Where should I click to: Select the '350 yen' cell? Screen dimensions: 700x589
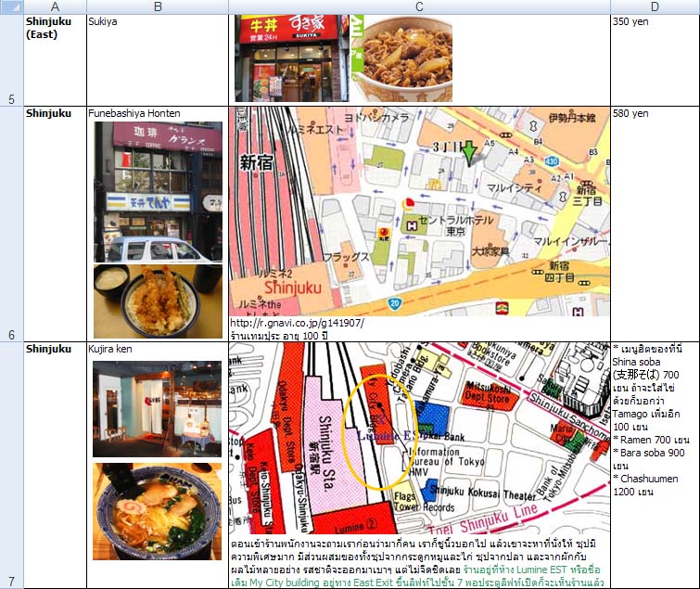coord(655,60)
